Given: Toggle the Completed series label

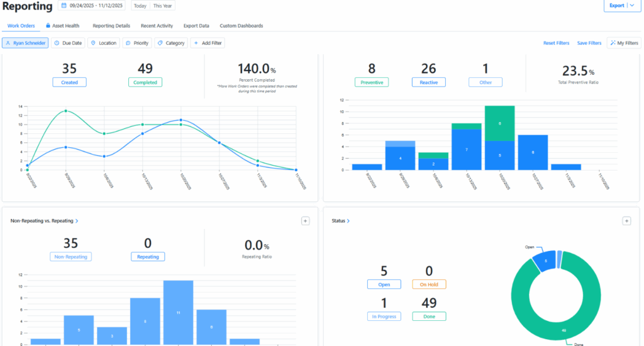Looking at the screenshot, I should pyautogui.click(x=145, y=82).
